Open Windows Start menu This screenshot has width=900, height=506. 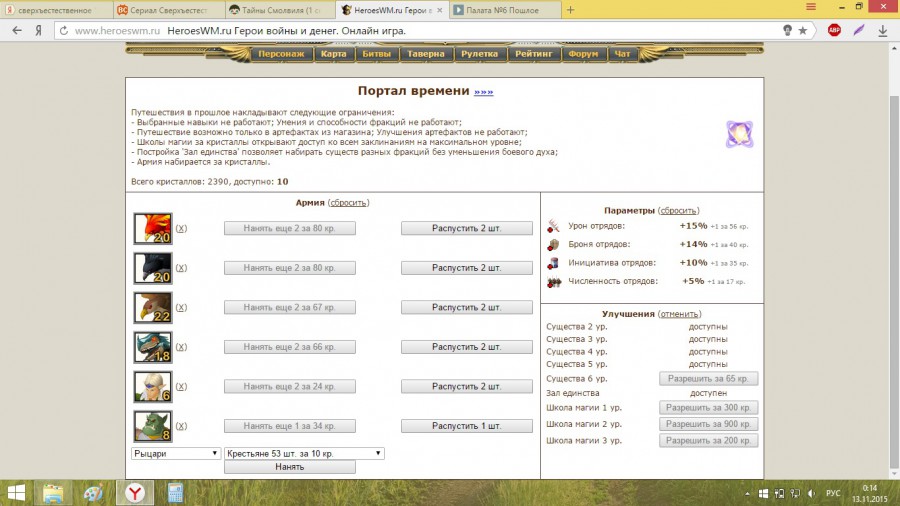click(x=16, y=493)
